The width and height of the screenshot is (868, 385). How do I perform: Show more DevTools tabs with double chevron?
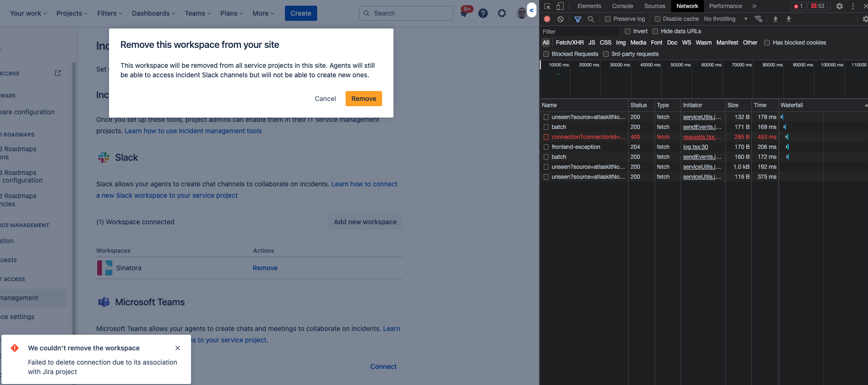click(x=754, y=6)
